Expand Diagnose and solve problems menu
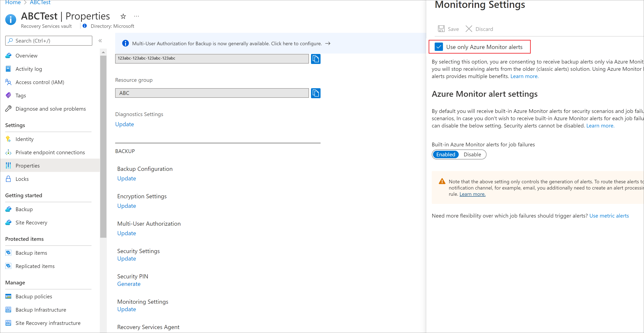This screenshot has height=333, width=644. coord(50,109)
